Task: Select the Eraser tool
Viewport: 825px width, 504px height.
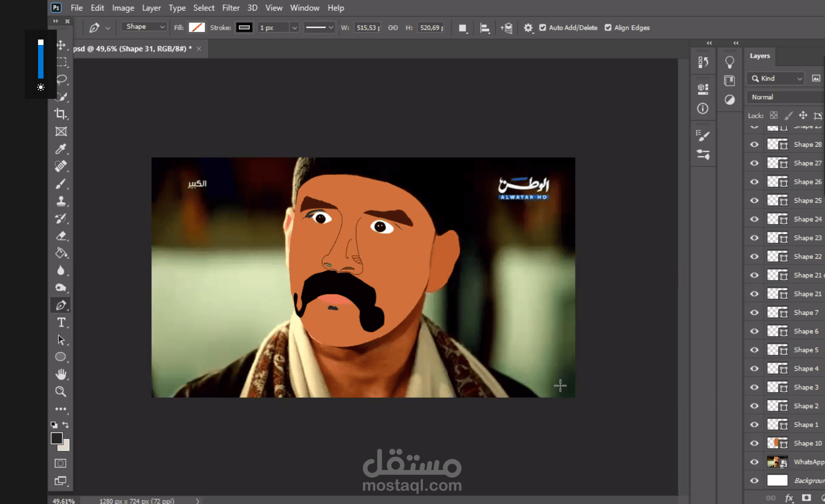Action: [61, 236]
